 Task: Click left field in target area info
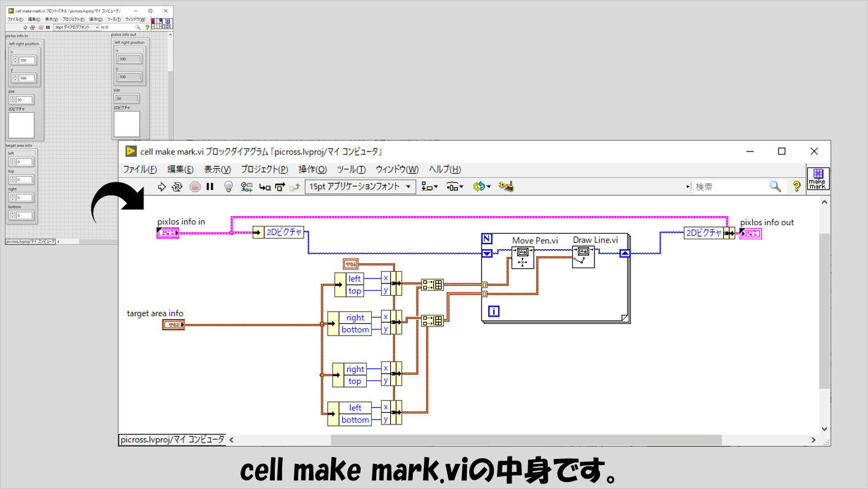(24, 162)
